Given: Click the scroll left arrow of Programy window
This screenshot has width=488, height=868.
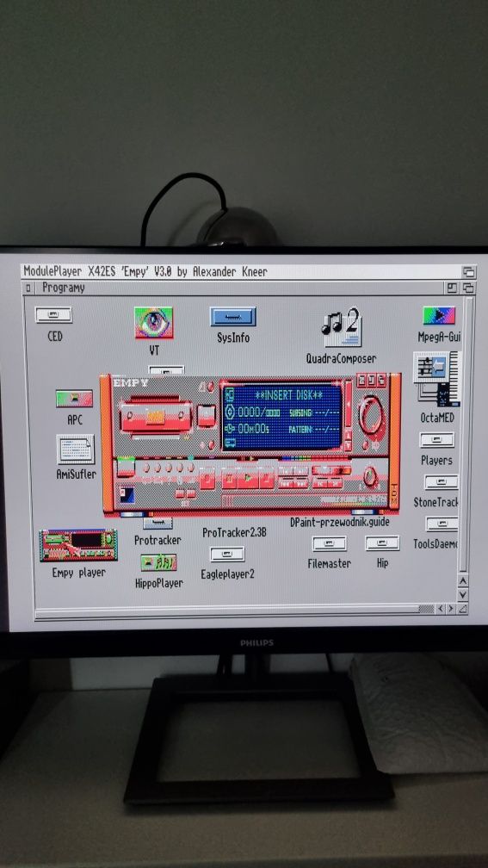Looking at the screenshot, I should [x=441, y=609].
